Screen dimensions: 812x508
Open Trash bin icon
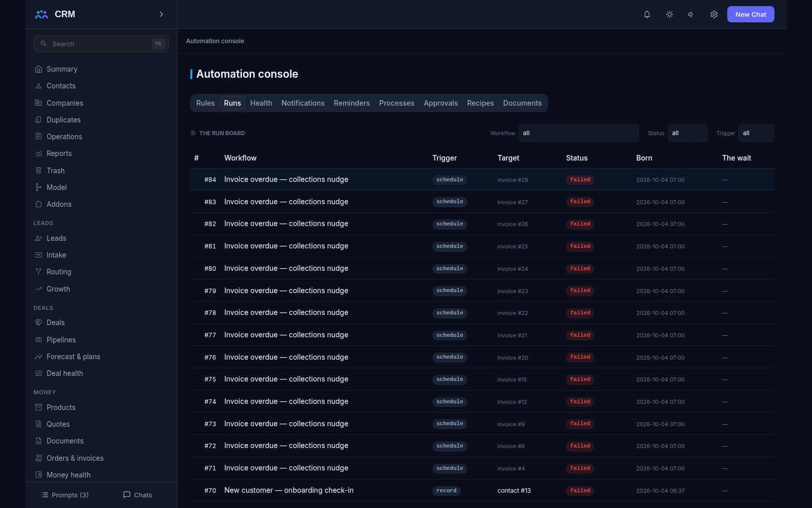point(39,171)
